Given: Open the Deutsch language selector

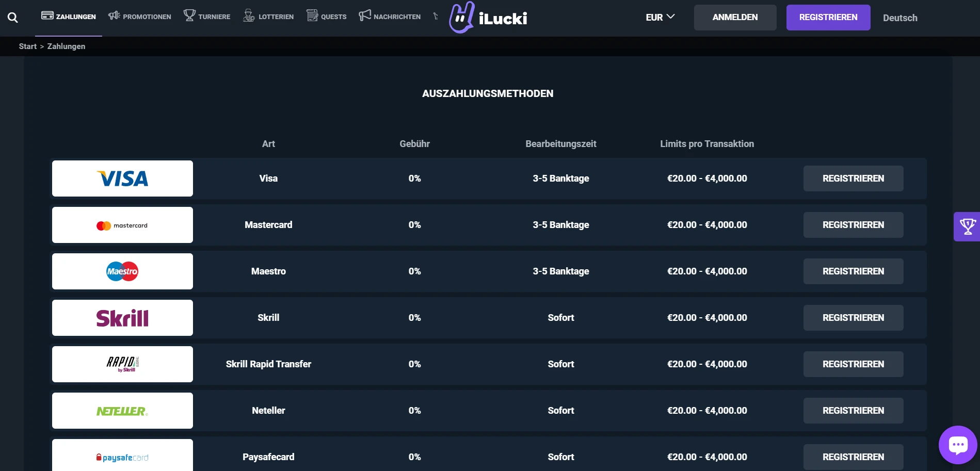Looking at the screenshot, I should click(x=900, y=18).
